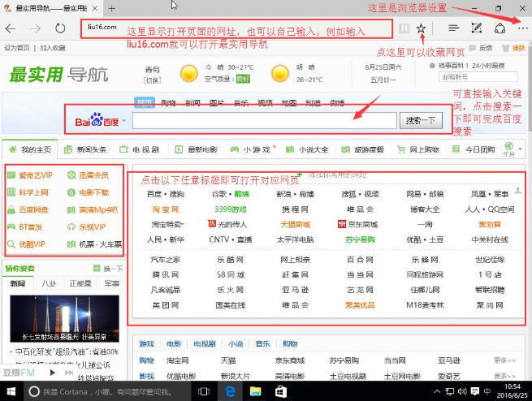Click the Cortana search box
This screenshot has height=401, width=532.
107,391
